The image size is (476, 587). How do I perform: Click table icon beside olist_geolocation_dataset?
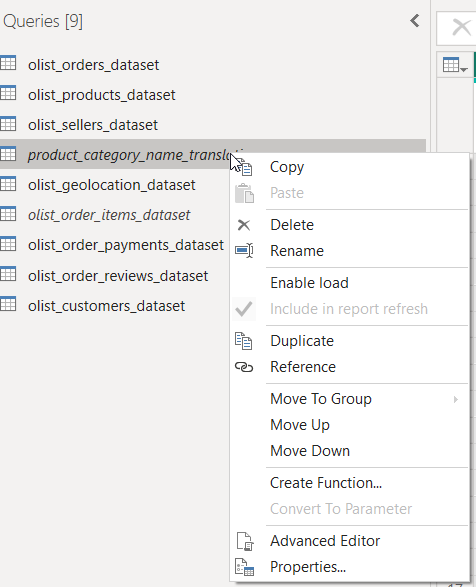click(x=8, y=184)
